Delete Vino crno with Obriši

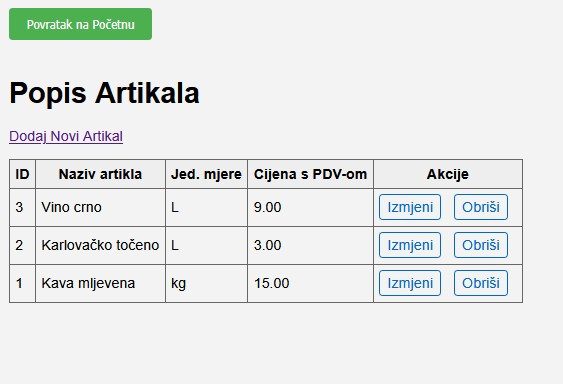click(x=481, y=207)
